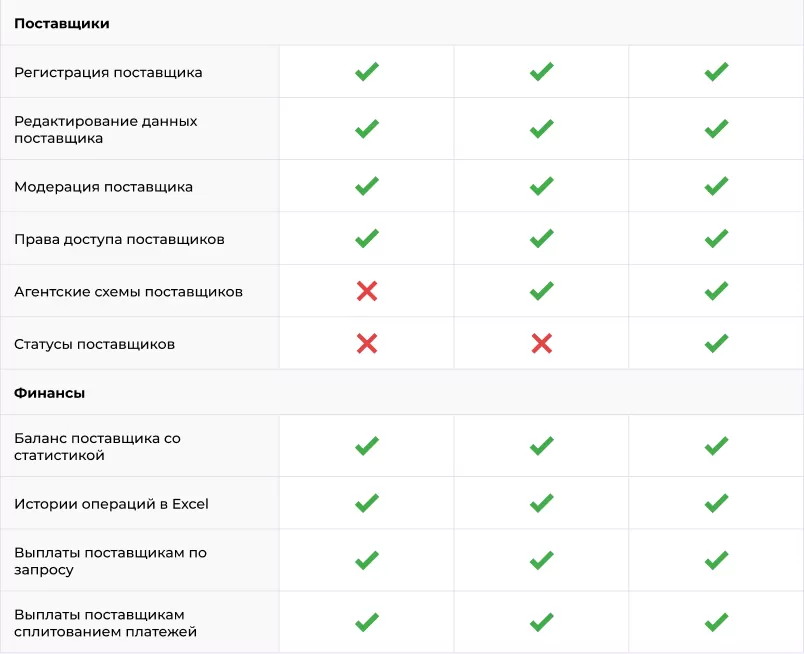Image resolution: width=804 pixels, height=654 pixels.
Task: Click first checkmark in Выплаты поставщикам сплитованием платежей row
Action: (367, 622)
